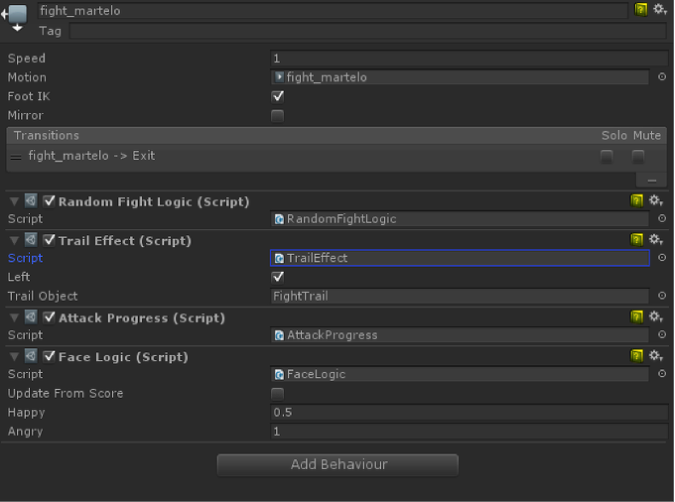Toggle Solo for fight_martelo -> Exit transition
This screenshot has width=675, height=502.
(607, 157)
